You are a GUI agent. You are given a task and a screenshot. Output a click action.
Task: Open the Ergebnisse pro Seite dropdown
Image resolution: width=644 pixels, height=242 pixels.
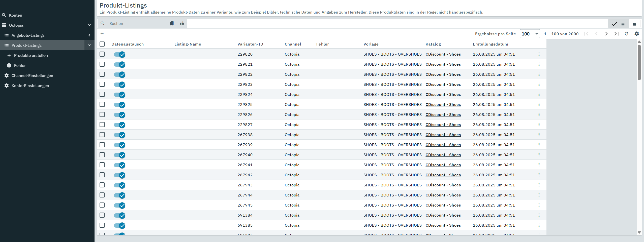(x=530, y=34)
